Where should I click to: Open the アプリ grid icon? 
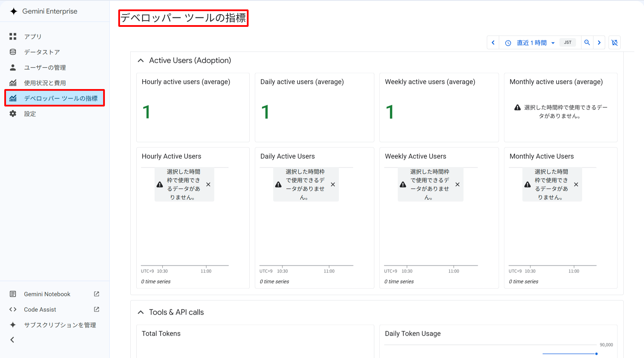(x=13, y=36)
